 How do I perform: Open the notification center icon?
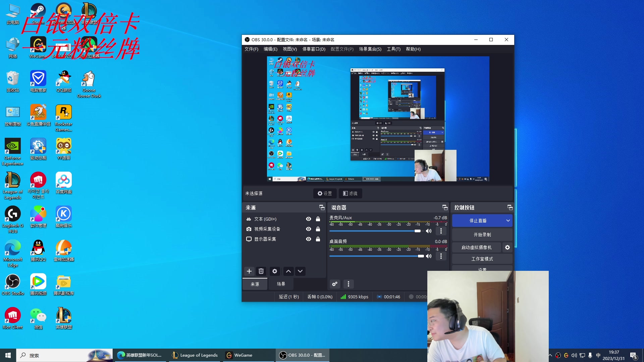(634, 356)
